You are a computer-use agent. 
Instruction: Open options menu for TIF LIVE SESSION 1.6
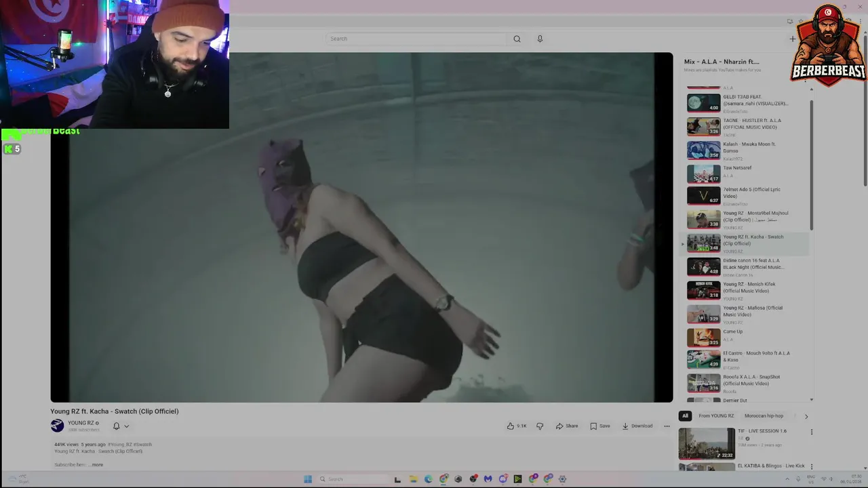(x=811, y=432)
